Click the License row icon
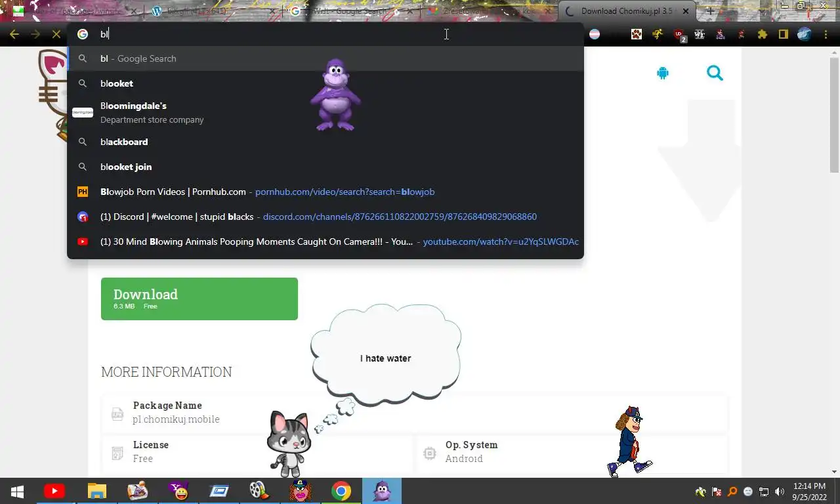Screen dimensions: 840x504 [117, 453]
